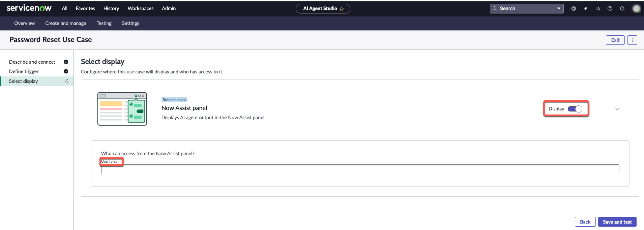Open the help question mark icon

coord(610,8)
